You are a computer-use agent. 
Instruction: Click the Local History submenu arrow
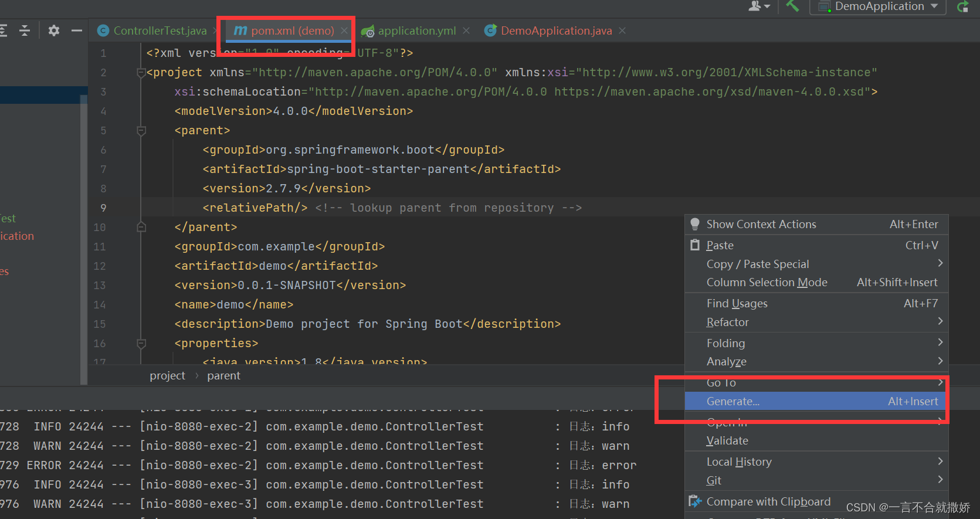(940, 461)
